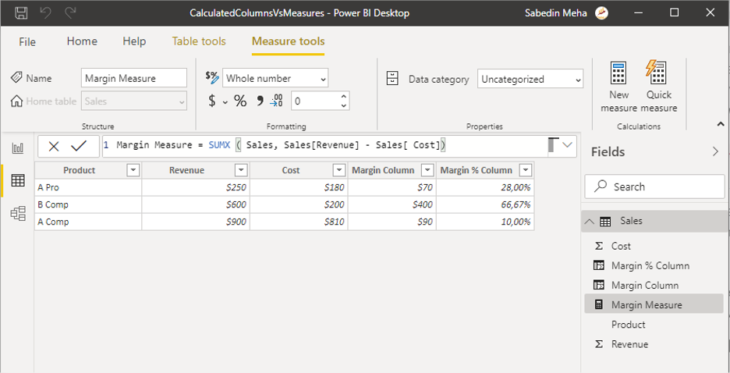Screen dimensions: 730x373
Task: Click the $70 margin cell
Action: [392, 188]
